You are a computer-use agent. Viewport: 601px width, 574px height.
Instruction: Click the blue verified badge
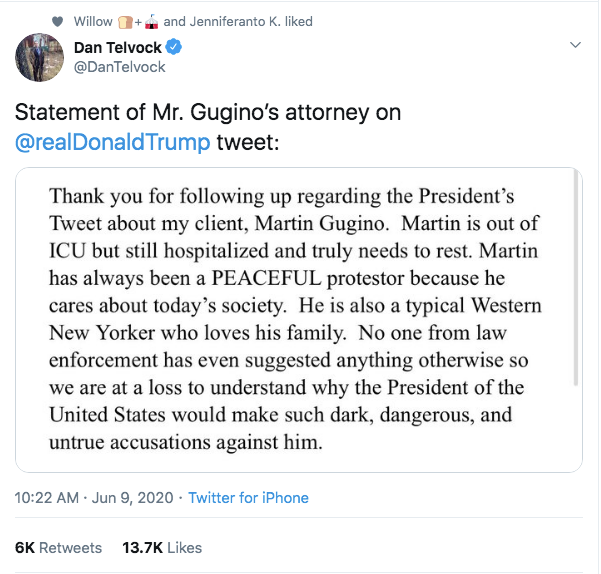pos(172,48)
